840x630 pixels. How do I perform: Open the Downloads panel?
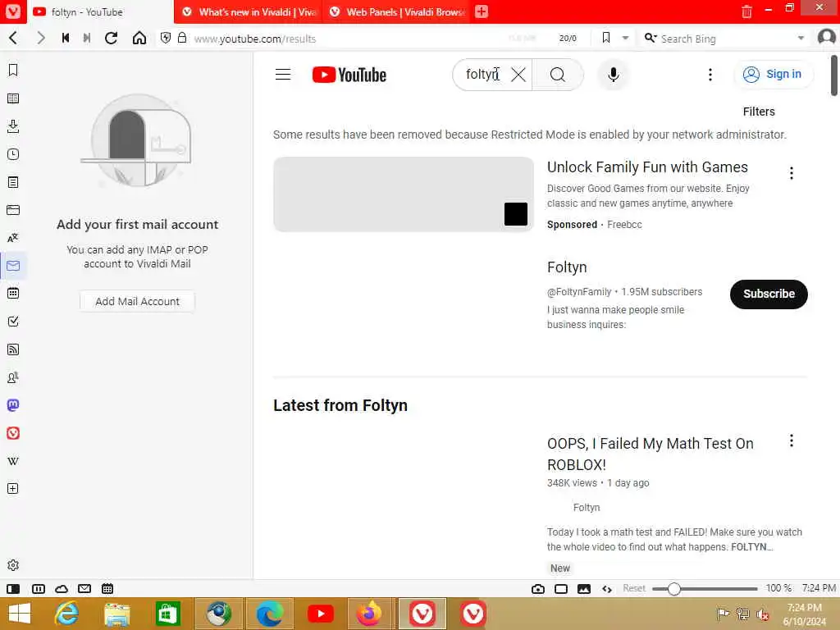pyautogui.click(x=13, y=126)
